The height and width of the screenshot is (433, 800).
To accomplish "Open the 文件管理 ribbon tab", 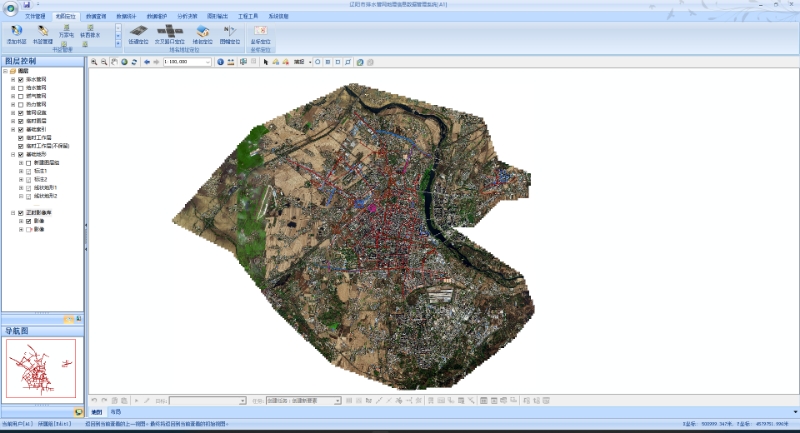I will (36, 17).
